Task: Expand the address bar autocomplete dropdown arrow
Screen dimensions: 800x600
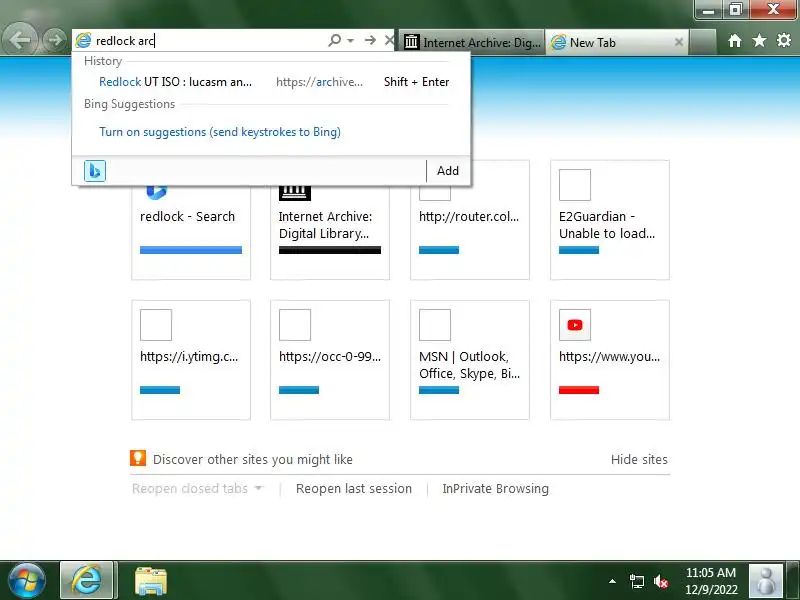Action: click(x=351, y=40)
